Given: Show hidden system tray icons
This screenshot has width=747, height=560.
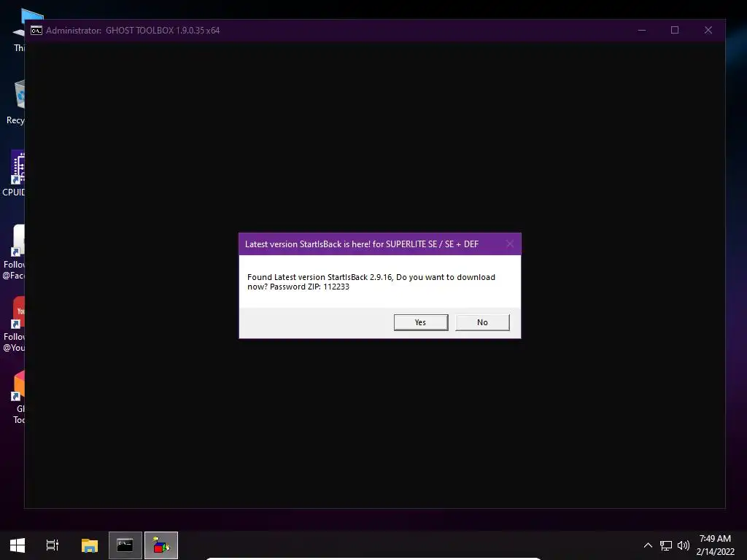Looking at the screenshot, I should [648, 545].
